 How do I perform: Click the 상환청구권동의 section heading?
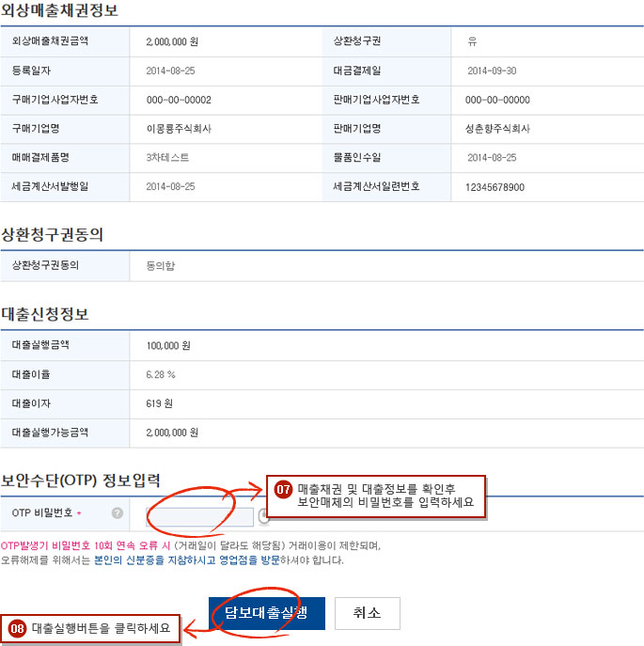[53, 234]
